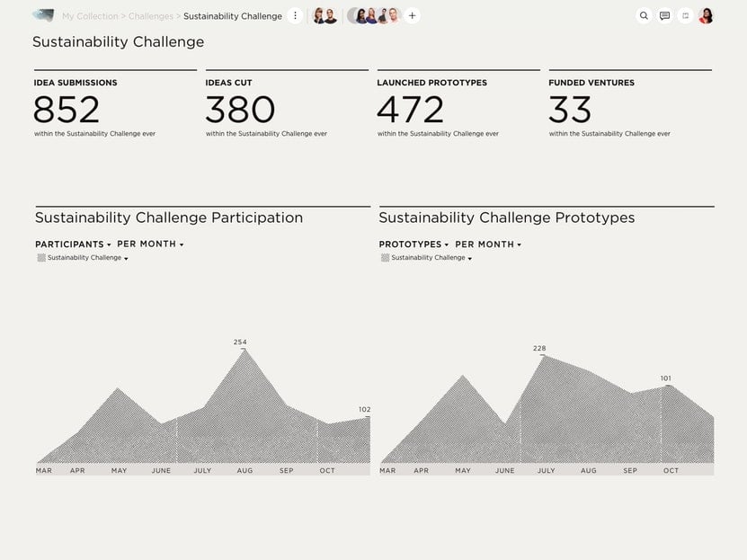Open the search icon in the header

coord(644,15)
